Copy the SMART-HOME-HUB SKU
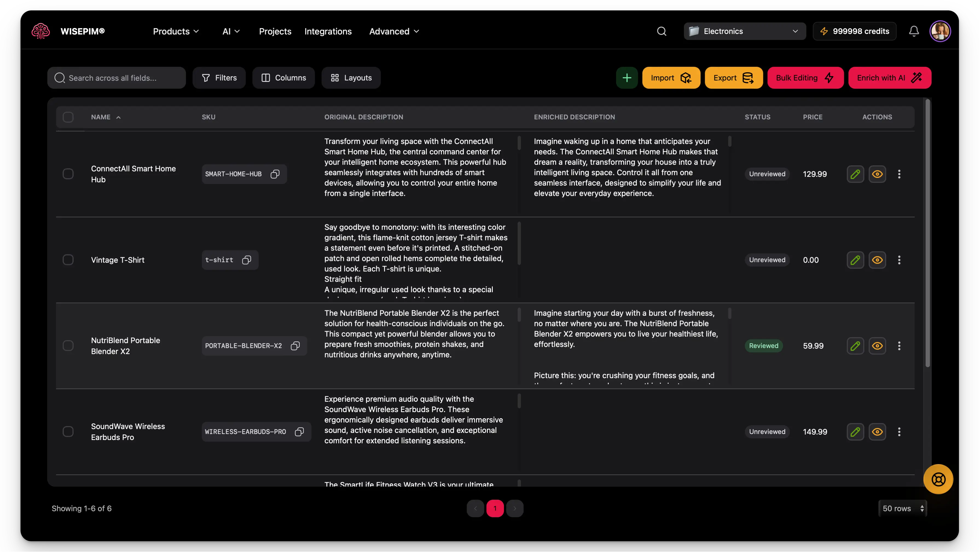 275,174
